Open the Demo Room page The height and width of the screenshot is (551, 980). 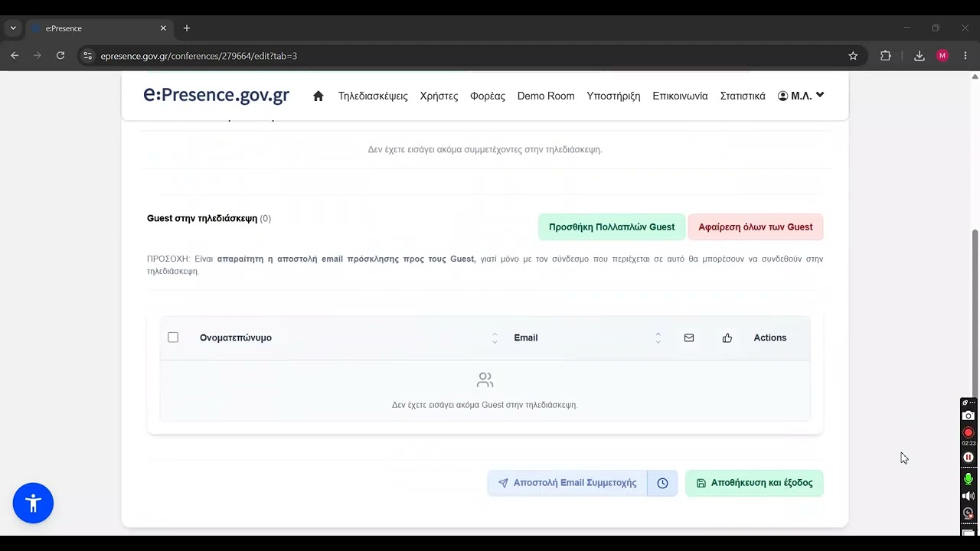pos(546,96)
